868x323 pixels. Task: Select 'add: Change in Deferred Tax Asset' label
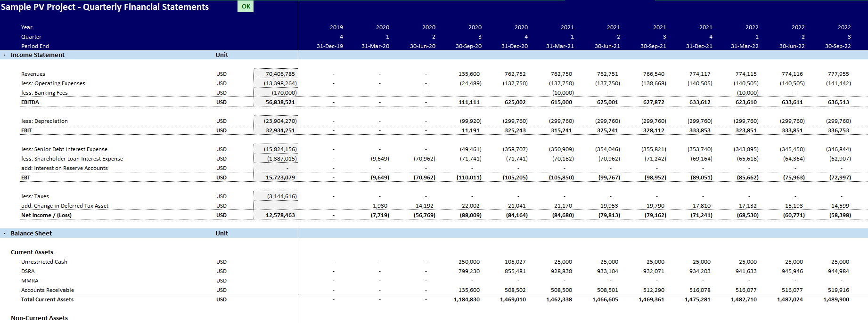tap(65, 206)
